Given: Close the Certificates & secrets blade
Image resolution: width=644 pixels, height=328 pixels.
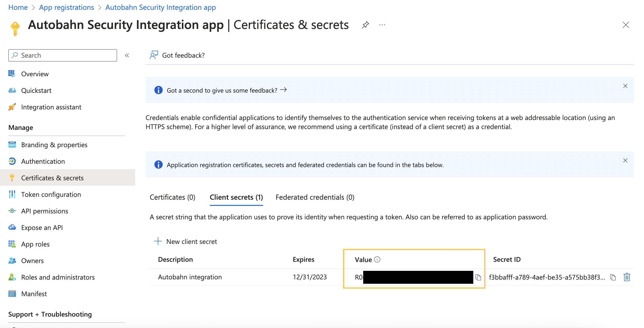Looking at the screenshot, I should [x=626, y=25].
